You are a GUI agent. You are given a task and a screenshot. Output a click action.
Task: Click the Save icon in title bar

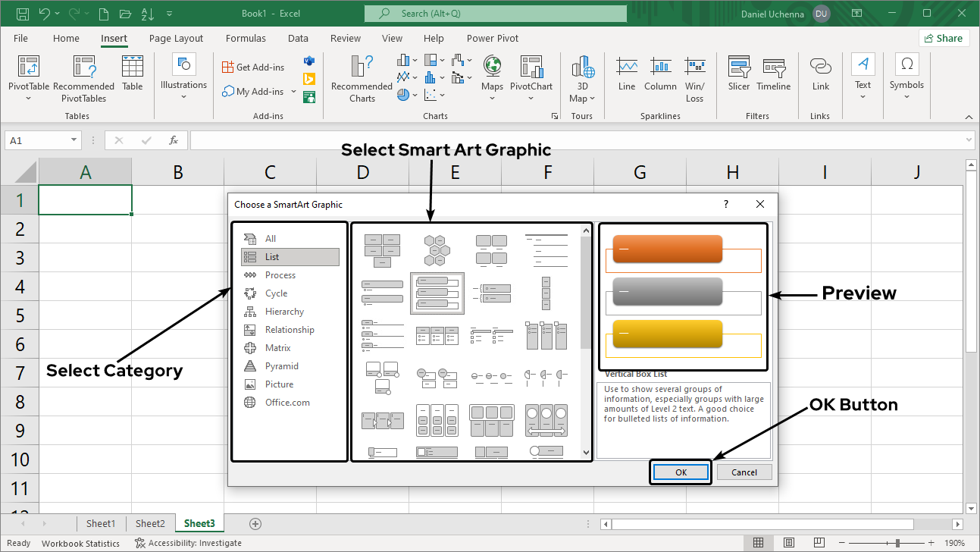click(x=23, y=14)
